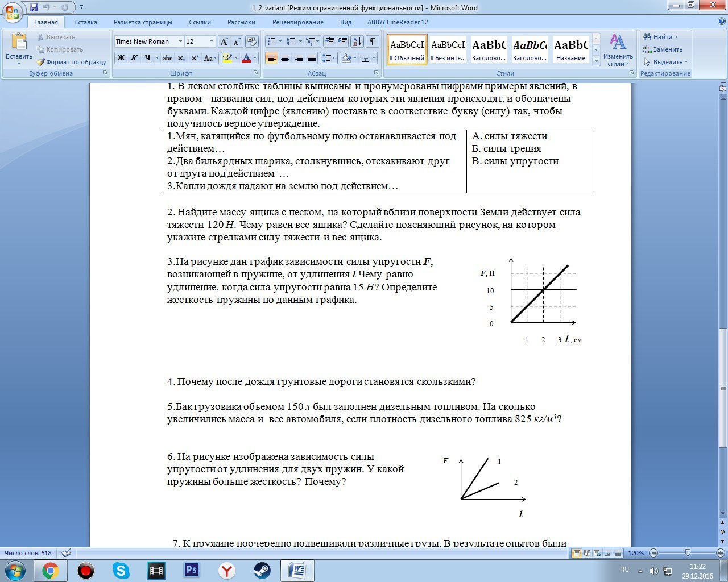
Task: Click the Paste (Вставить) clipboard icon
Action: click(x=19, y=43)
